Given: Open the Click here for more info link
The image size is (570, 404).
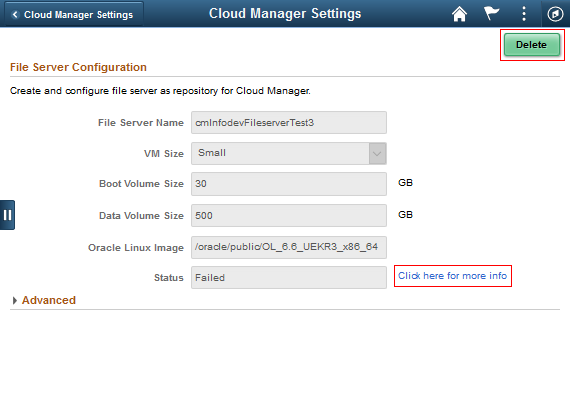Looking at the screenshot, I should click(x=452, y=276).
